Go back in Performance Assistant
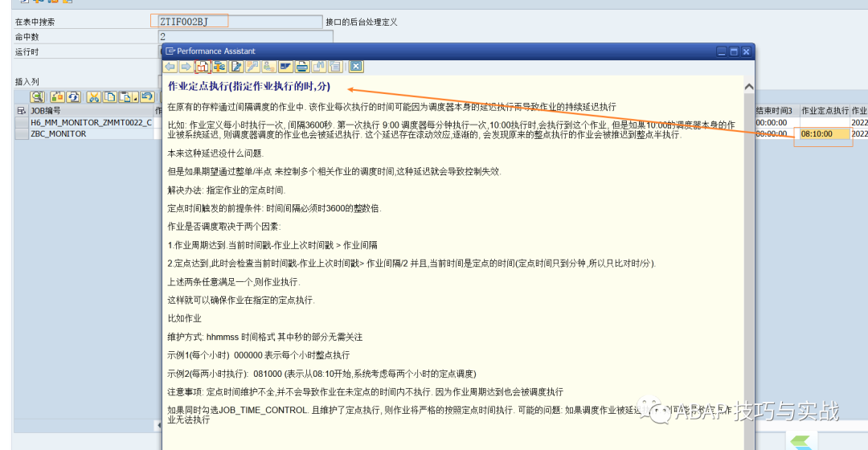 pos(170,67)
